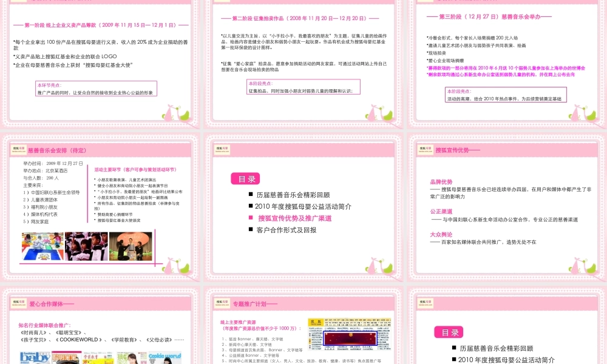Click the 本阶段亮点 box on 第二阶段 slide

(x=303, y=87)
